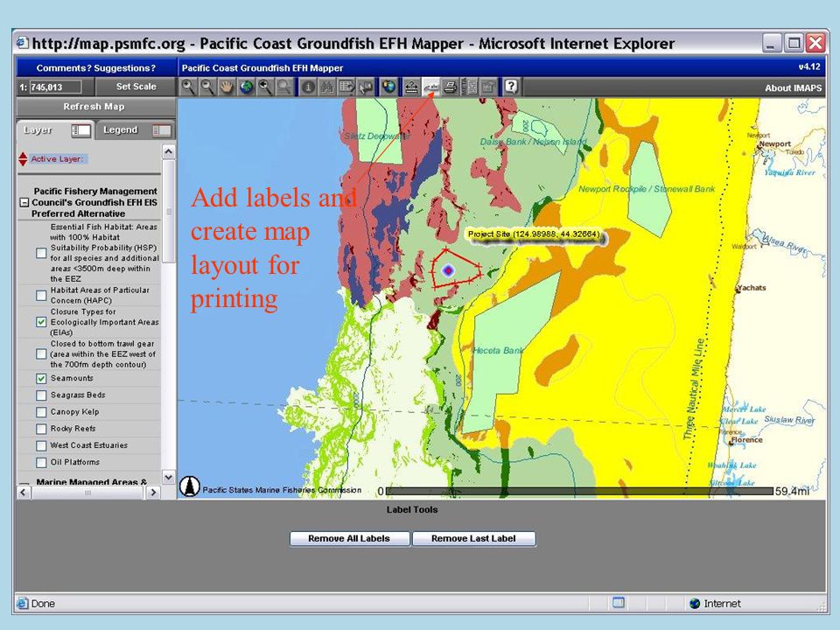Open the Metadata document icon

pyautogui.click(x=470, y=87)
